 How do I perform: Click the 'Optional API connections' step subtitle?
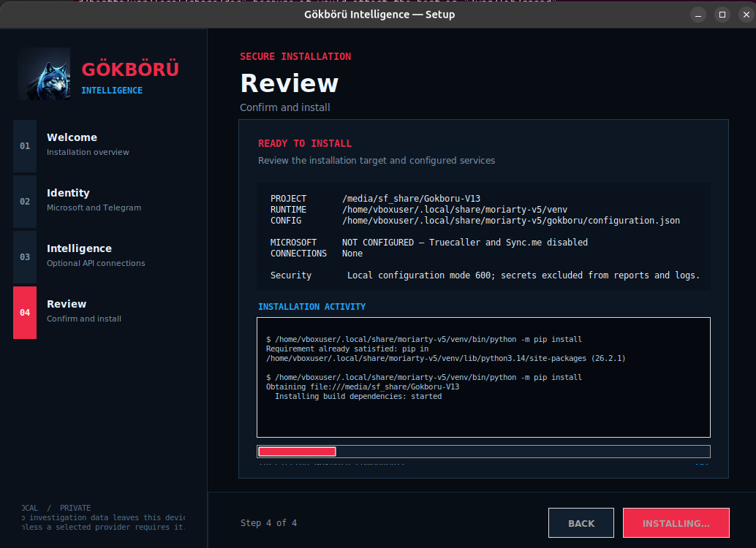point(96,263)
